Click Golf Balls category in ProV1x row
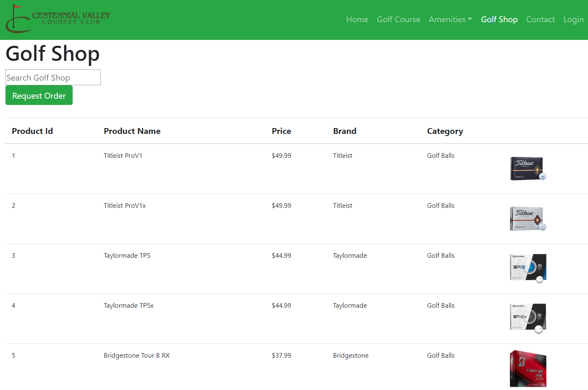This screenshot has width=588, height=390. tap(441, 205)
